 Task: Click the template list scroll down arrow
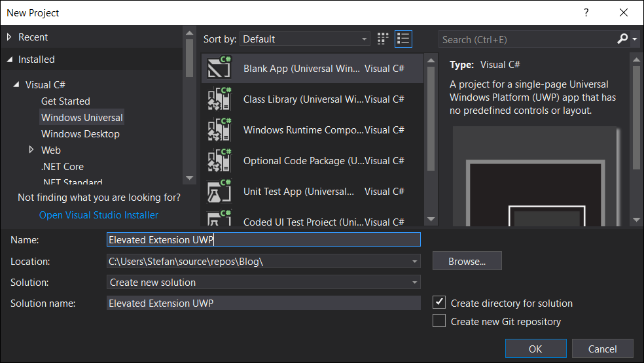431,219
